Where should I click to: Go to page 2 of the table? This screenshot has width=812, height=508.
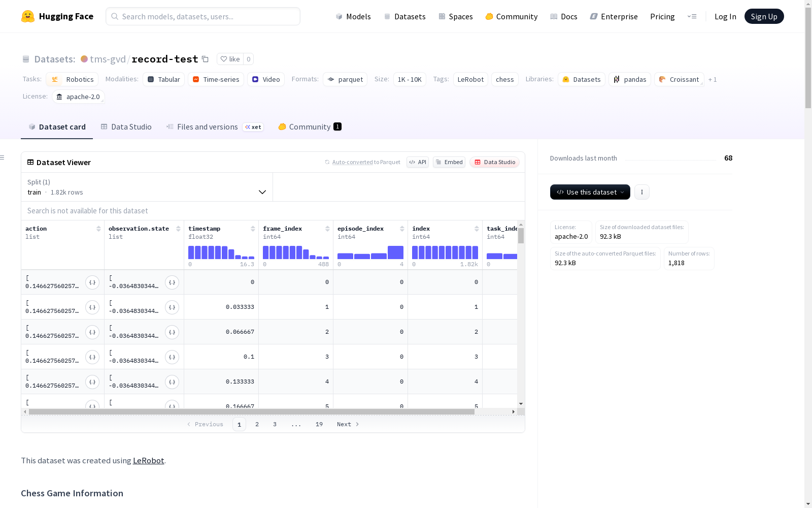pos(257,424)
